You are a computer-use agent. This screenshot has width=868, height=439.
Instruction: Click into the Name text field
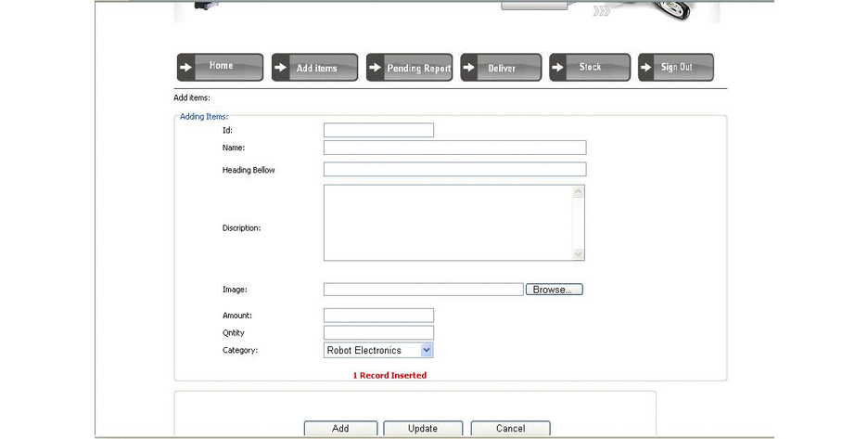pos(455,148)
